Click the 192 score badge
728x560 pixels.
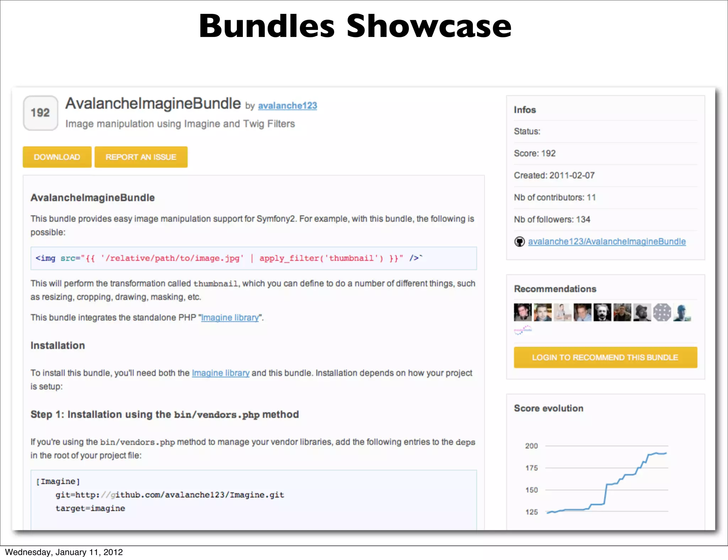[x=41, y=113]
